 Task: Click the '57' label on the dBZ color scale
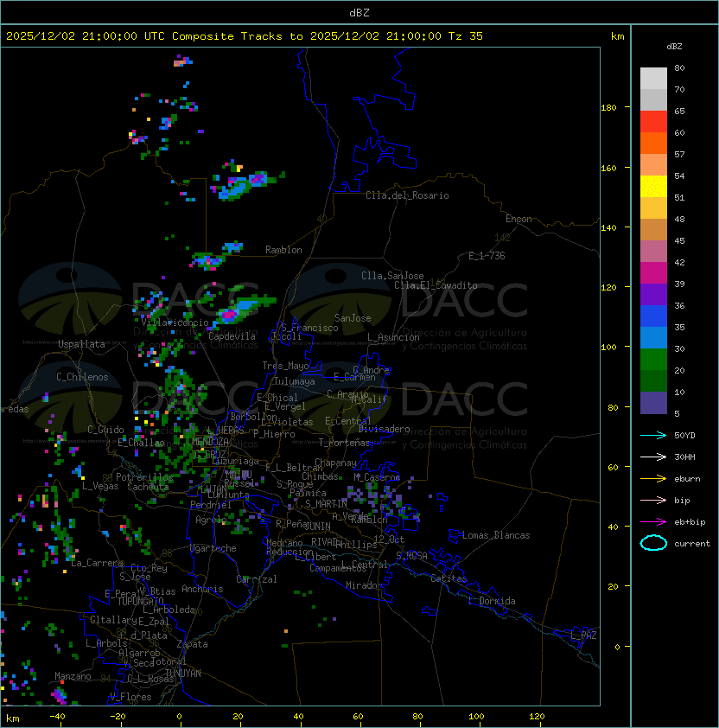click(679, 154)
